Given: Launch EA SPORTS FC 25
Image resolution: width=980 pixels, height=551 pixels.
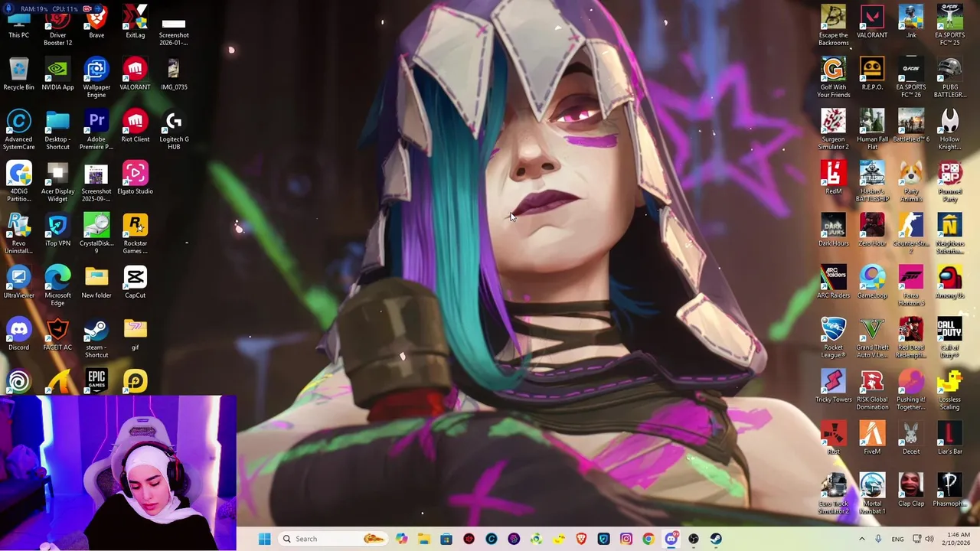Looking at the screenshot, I should tap(949, 26).
